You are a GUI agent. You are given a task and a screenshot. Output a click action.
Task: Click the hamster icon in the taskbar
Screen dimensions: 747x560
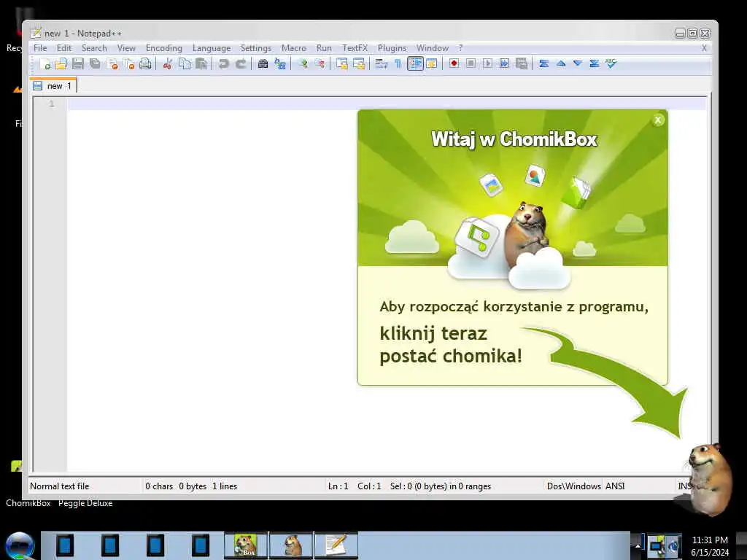[x=291, y=545]
